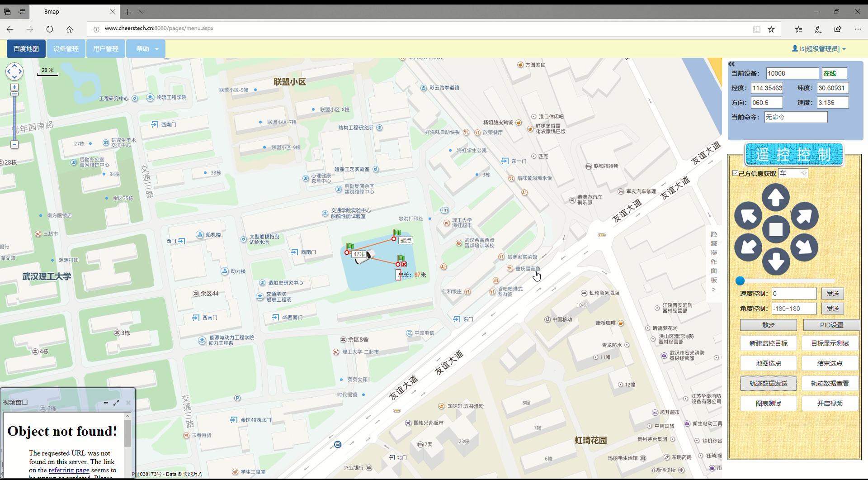Collapse the device info panel with double-chevron

(731, 64)
